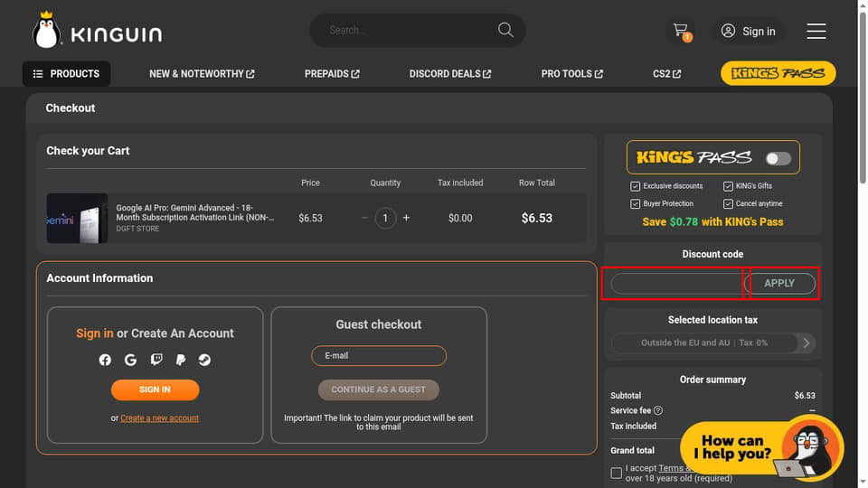The height and width of the screenshot is (488, 868).
Task: Click the Service fee help question icon
Action: (657, 410)
